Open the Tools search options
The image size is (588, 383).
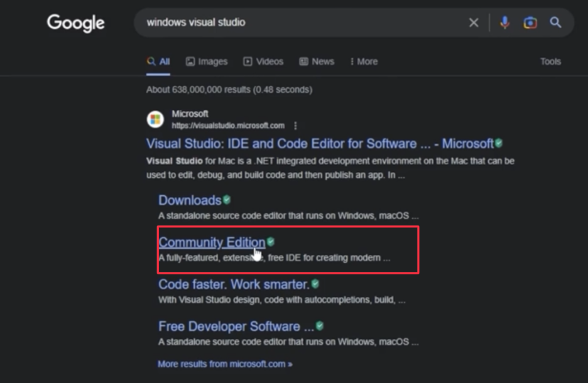click(x=550, y=62)
